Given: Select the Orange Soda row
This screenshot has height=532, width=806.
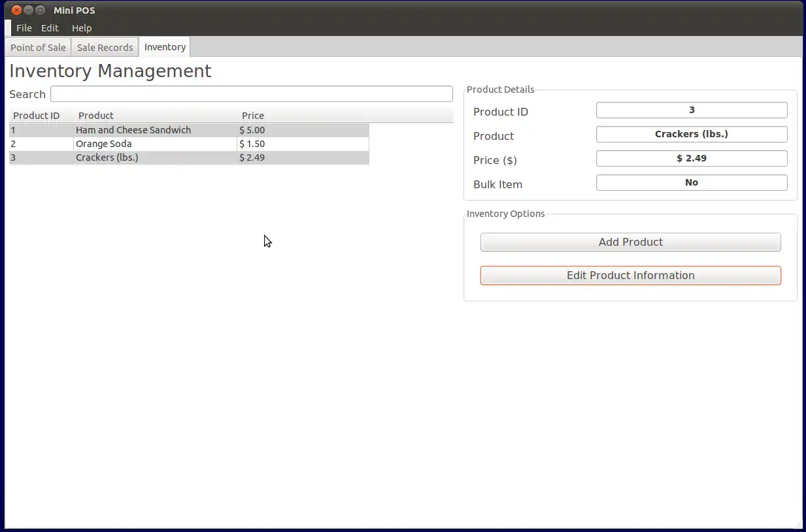Looking at the screenshot, I should [x=189, y=144].
